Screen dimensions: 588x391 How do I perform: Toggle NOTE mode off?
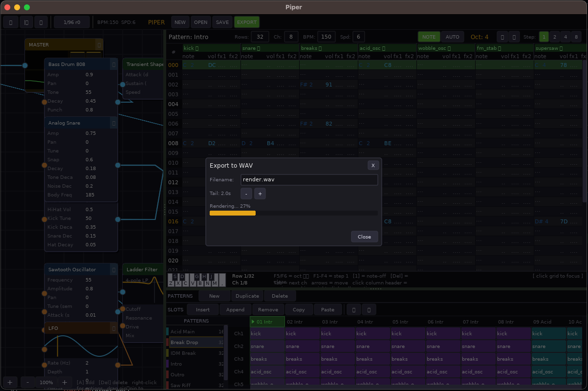(429, 37)
